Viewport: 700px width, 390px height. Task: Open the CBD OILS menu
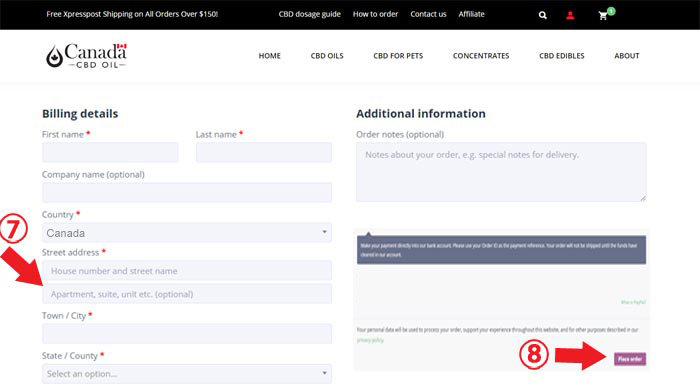click(x=327, y=56)
